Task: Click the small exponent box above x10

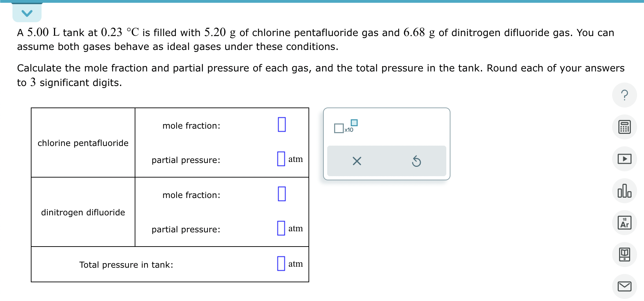Action: point(354,122)
